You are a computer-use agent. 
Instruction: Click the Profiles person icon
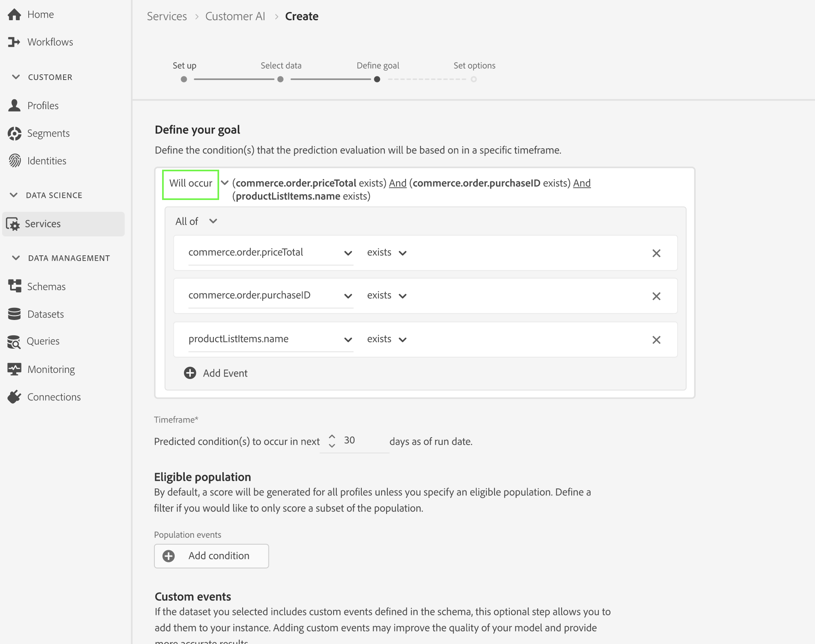15,105
